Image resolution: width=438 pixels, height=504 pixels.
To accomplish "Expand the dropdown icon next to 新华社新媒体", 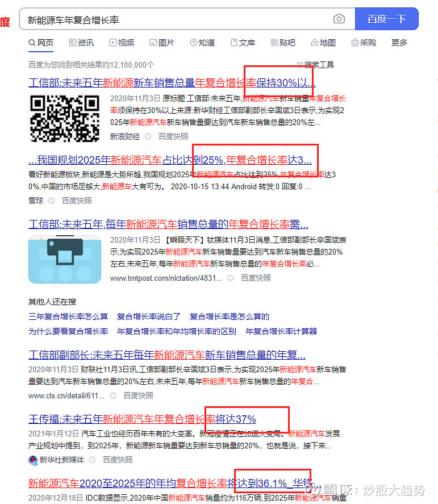I will click(x=92, y=460).
